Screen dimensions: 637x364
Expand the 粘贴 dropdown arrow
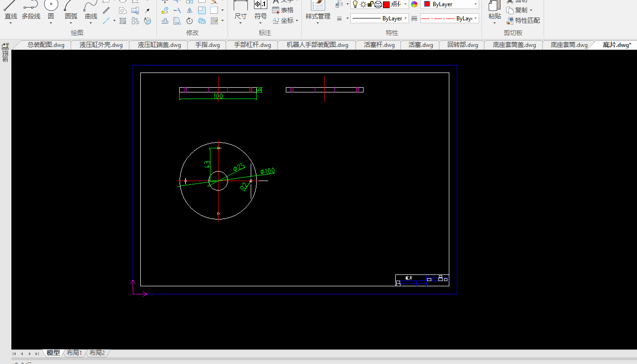(x=494, y=23)
